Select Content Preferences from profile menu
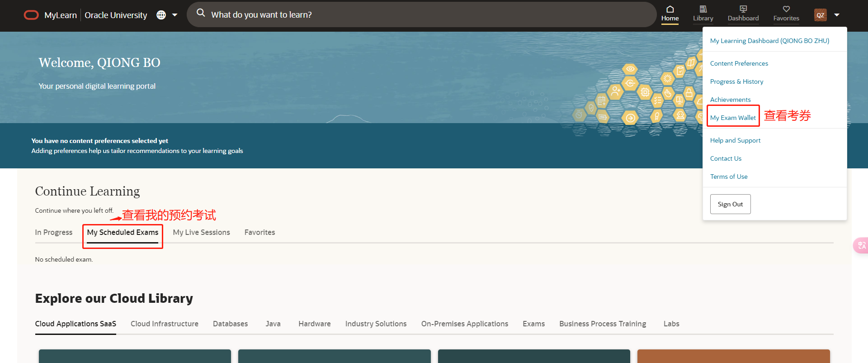Viewport: 868px width, 363px height. pyautogui.click(x=739, y=63)
